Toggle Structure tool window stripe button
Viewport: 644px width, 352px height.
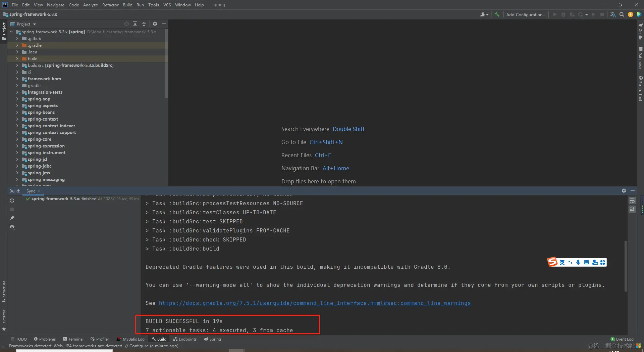tap(4, 291)
